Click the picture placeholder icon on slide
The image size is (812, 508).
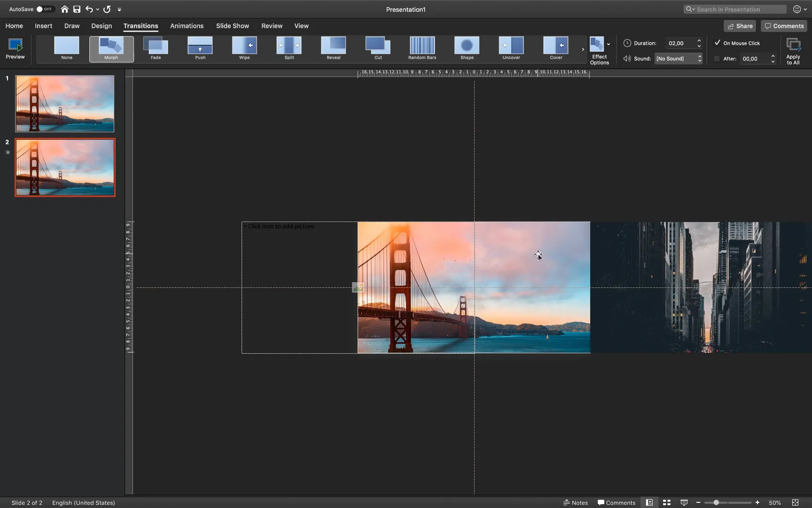[358, 287]
